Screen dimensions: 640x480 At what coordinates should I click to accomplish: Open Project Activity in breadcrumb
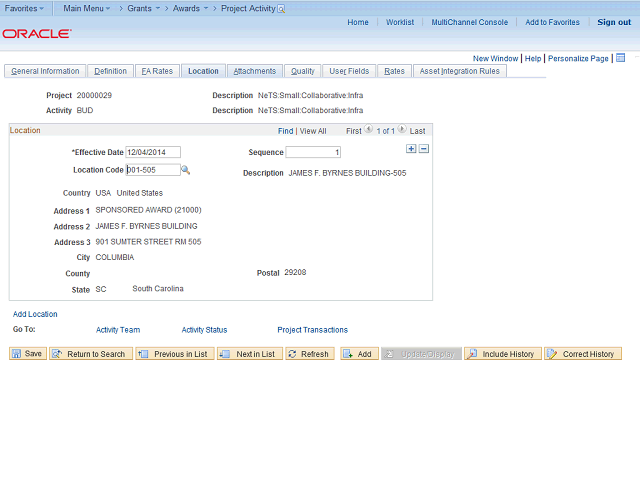(x=248, y=8)
